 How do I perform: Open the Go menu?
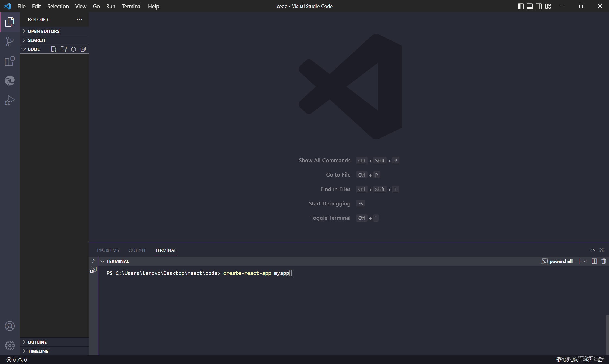96,6
